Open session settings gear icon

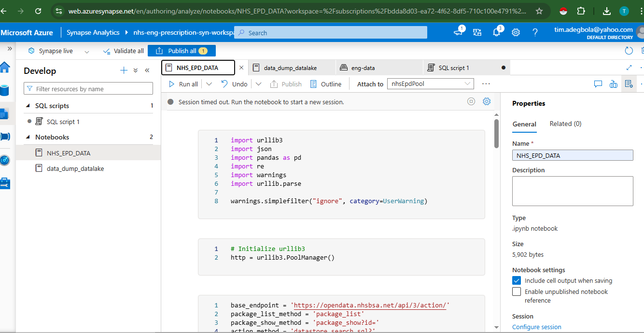[x=487, y=101]
